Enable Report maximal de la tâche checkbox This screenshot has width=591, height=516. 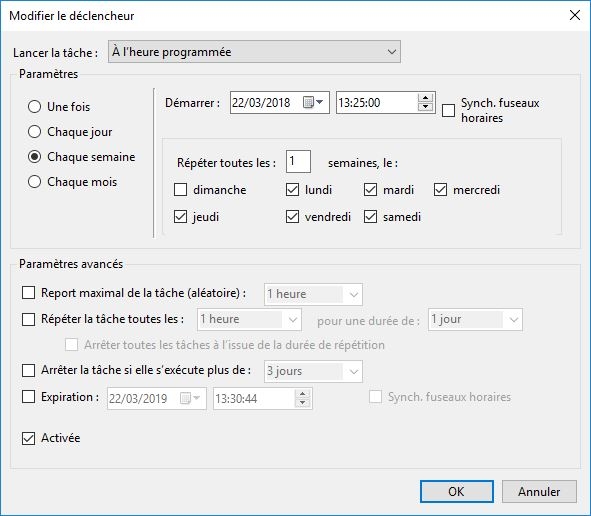point(29,292)
